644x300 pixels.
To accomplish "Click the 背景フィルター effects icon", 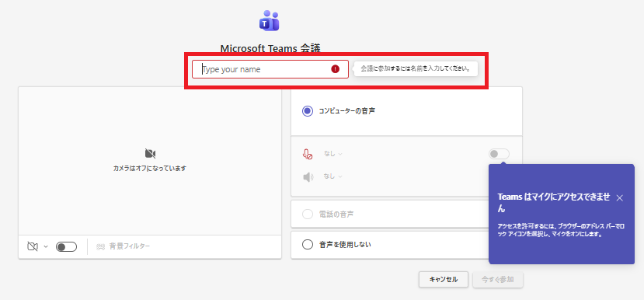I will pos(101,246).
